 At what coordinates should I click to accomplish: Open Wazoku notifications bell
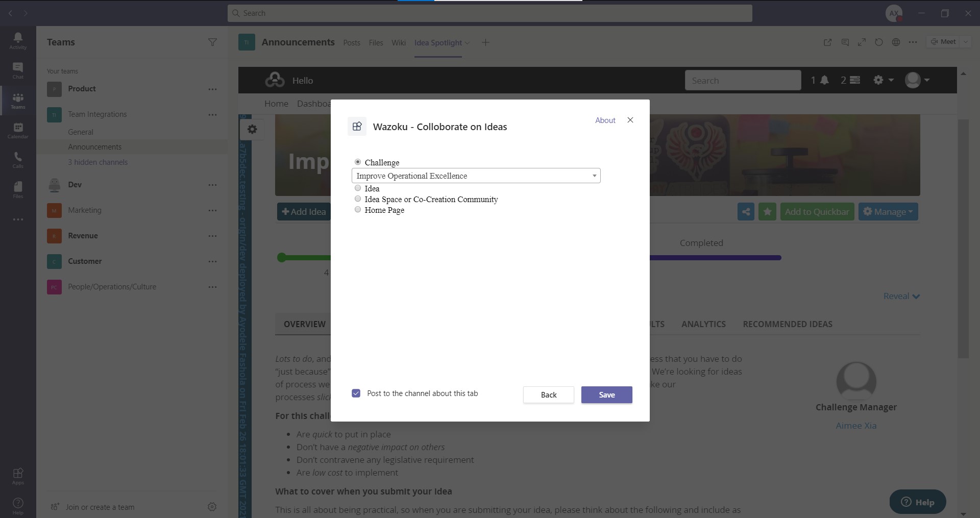tap(820, 80)
